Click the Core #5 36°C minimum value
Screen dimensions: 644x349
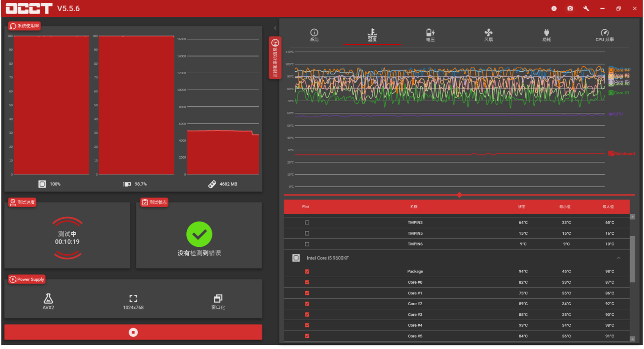(x=566, y=336)
